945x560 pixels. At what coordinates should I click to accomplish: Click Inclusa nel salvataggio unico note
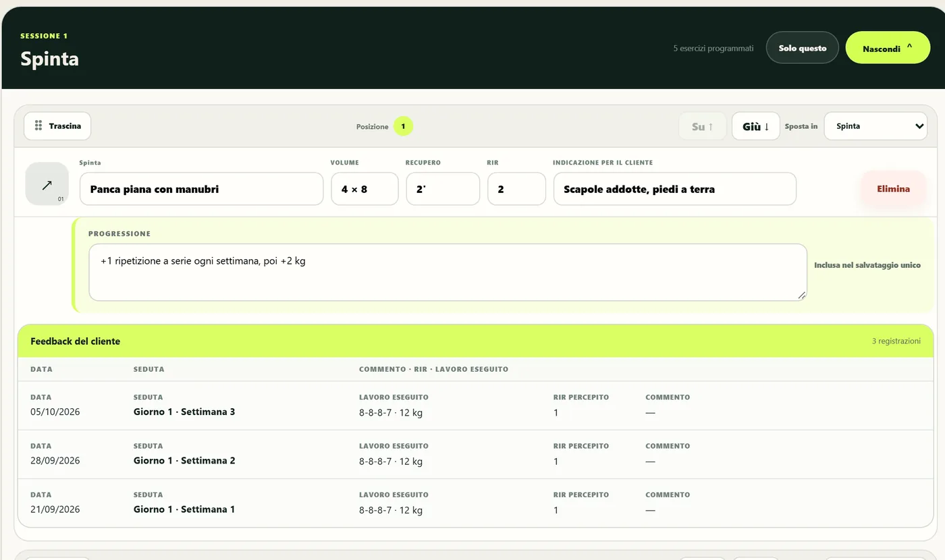pyautogui.click(x=867, y=265)
